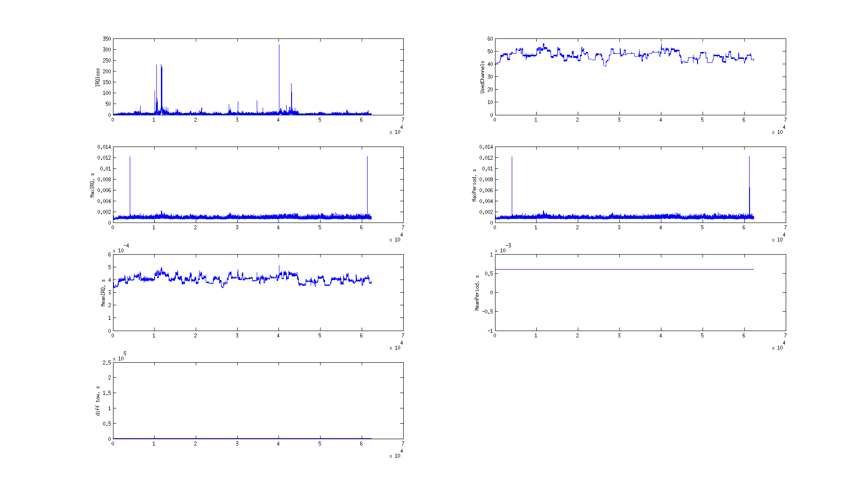Click the UsedChannels y-axis label
The width and height of the screenshot is (868, 493).
pyautogui.click(x=482, y=77)
